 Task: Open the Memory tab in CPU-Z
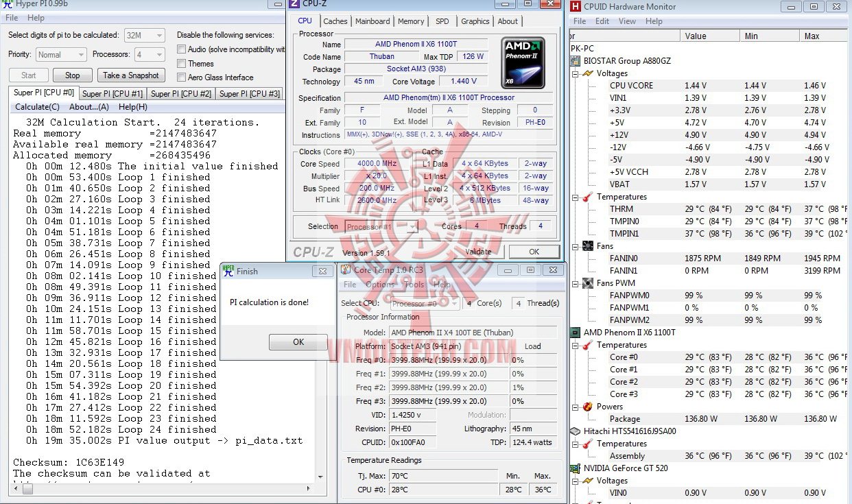point(411,21)
